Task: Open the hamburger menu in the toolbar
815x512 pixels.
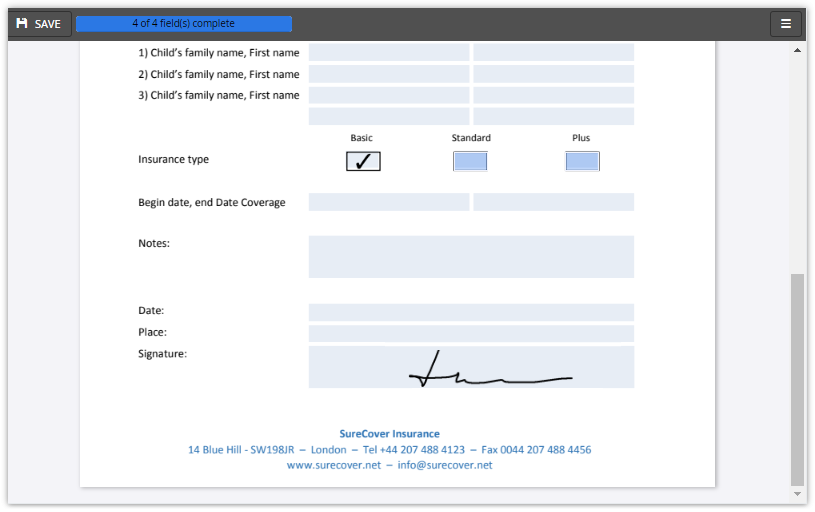Action: pos(785,24)
